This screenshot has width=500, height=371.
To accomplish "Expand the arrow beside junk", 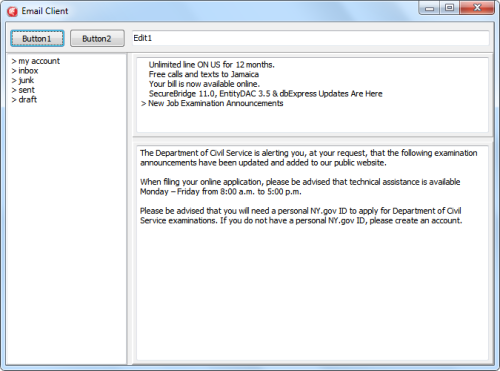I will [x=14, y=81].
